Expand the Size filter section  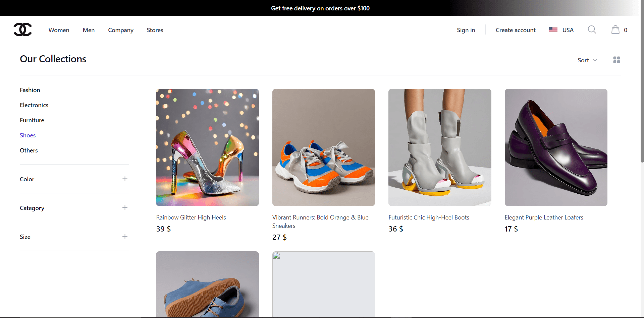point(124,236)
